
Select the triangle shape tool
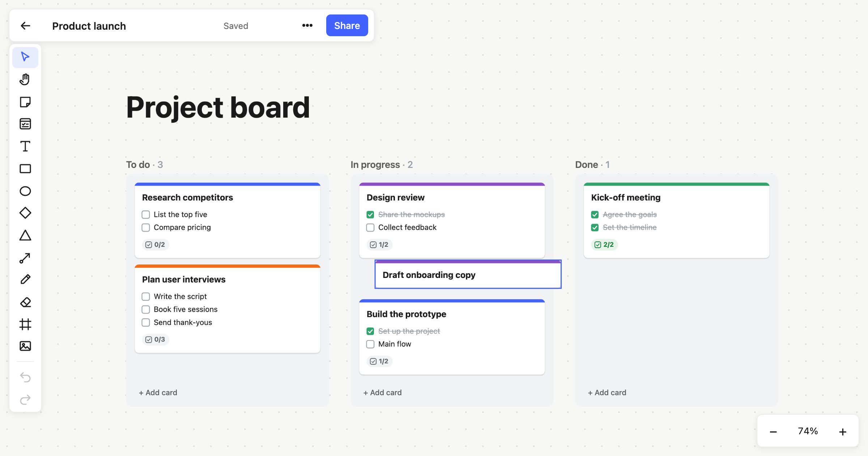[x=25, y=236]
